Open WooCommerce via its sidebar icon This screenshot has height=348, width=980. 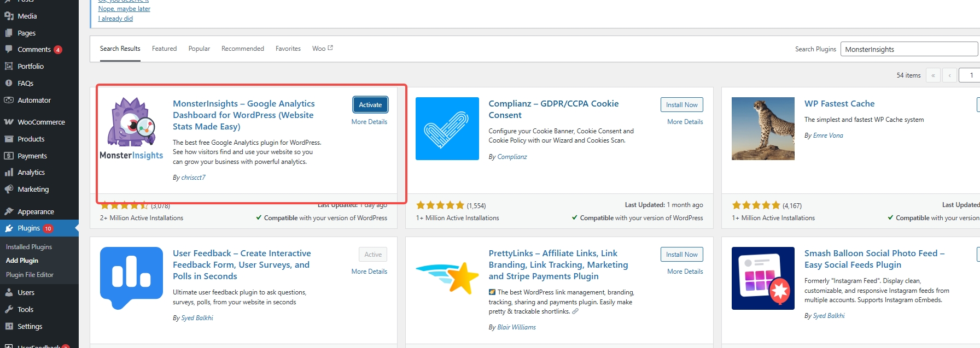[x=9, y=122]
